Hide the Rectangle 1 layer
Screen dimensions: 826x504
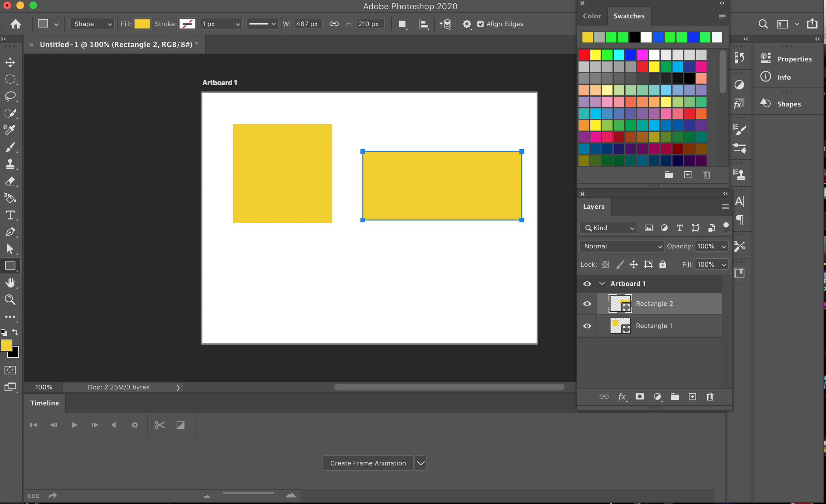(x=587, y=326)
